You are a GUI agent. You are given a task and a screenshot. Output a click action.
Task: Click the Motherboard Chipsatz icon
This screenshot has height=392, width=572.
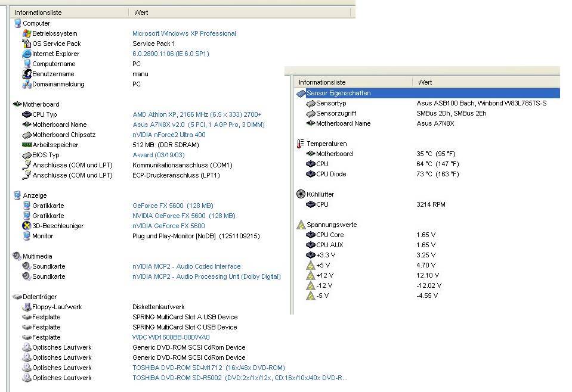tap(27, 135)
